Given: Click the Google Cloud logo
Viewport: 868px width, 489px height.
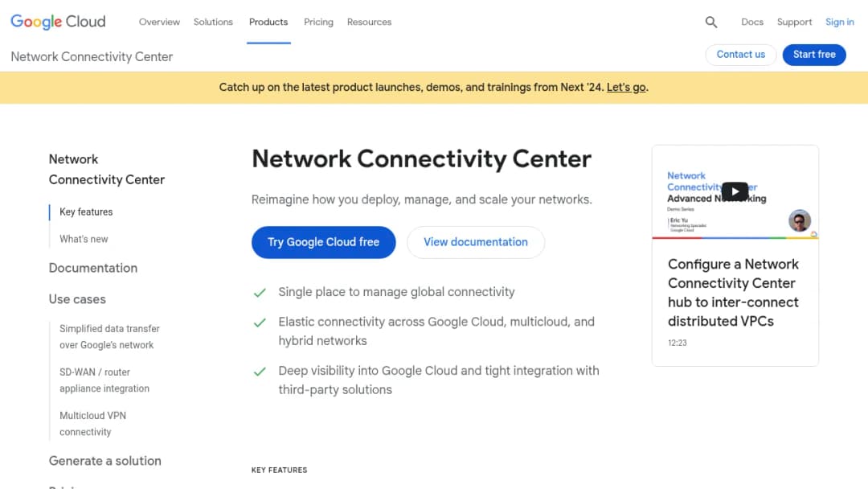Looking at the screenshot, I should (58, 22).
